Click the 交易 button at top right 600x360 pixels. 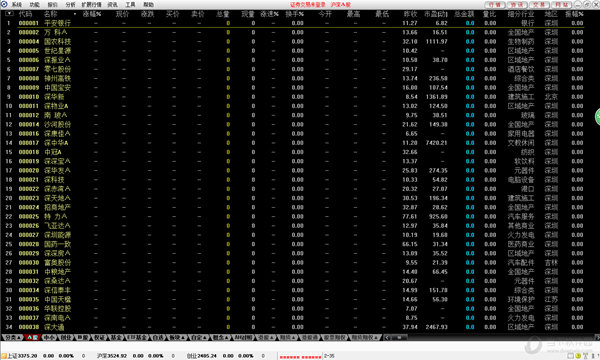point(540,5)
